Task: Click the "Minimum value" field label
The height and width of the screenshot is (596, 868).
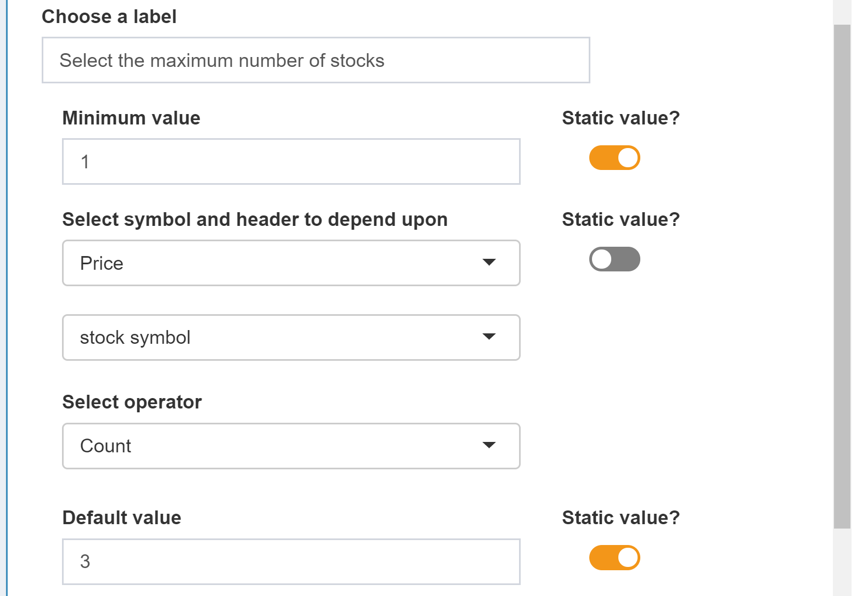Action: click(131, 118)
